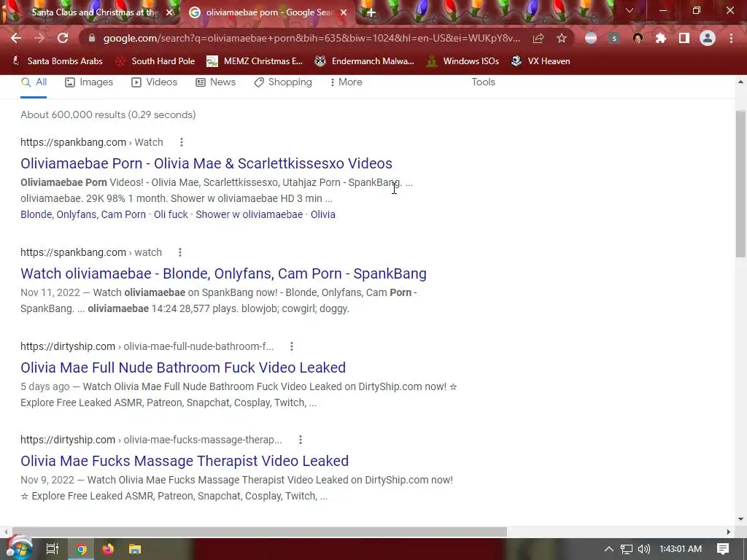747x560 pixels.
Task: Click the vertical page scrollbar thumb
Action: coord(740,184)
